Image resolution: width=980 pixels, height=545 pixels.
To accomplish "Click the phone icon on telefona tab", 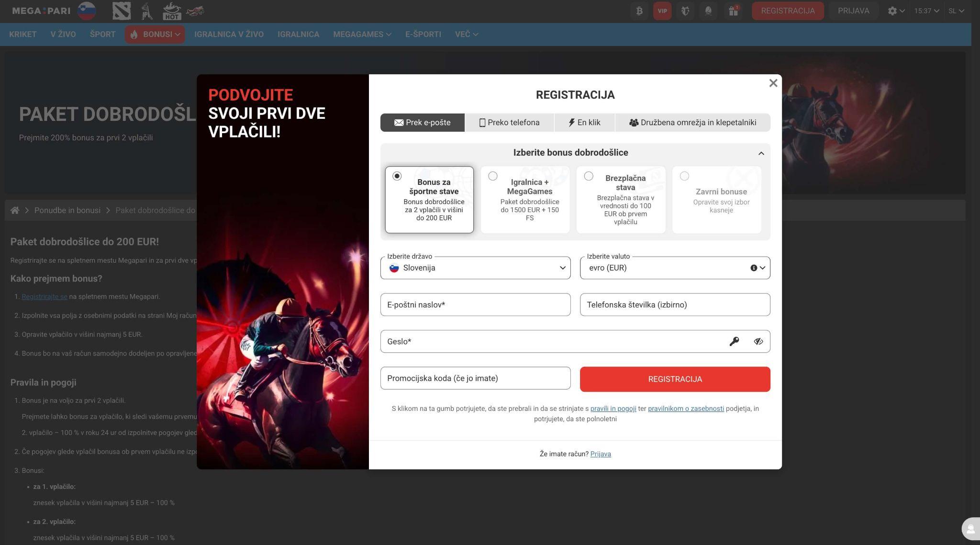I will click(x=482, y=123).
